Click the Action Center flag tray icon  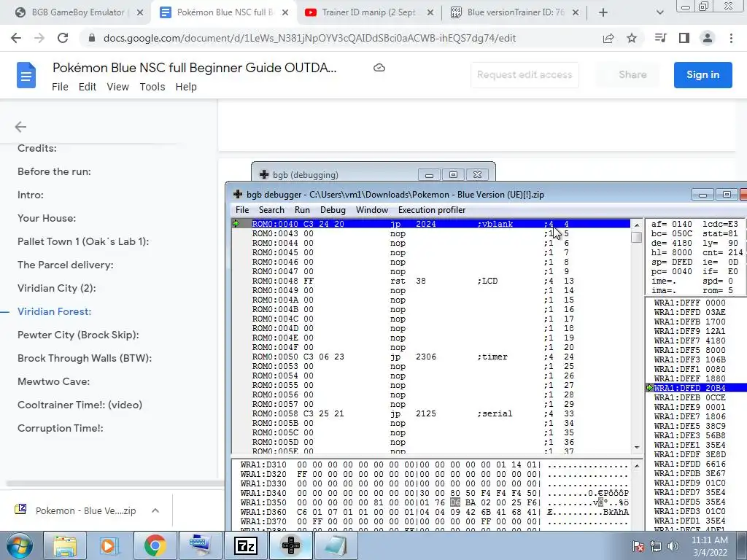[x=638, y=546]
